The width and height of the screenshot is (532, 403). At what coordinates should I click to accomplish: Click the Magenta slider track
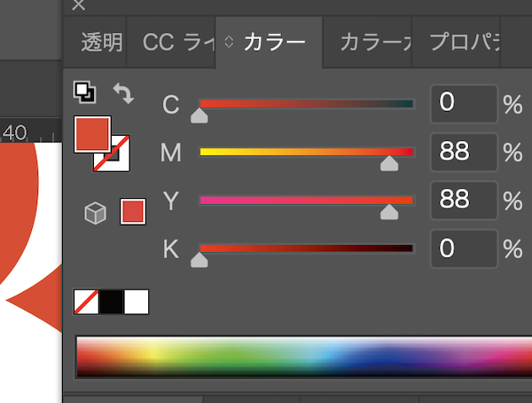point(306,152)
